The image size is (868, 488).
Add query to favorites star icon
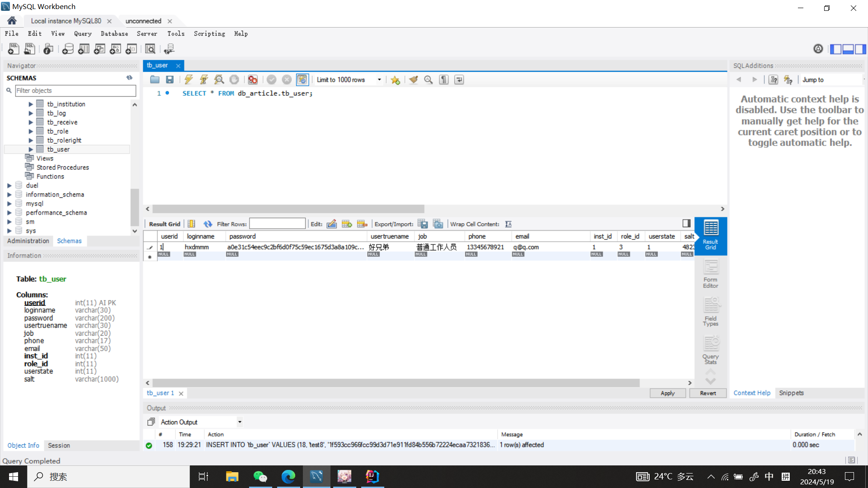(396, 80)
